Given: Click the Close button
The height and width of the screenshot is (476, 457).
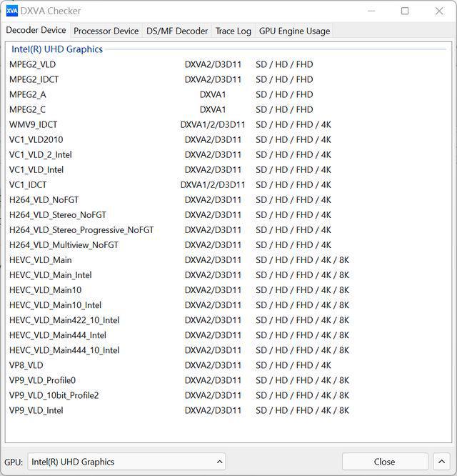Looking at the screenshot, I should coord(385,462).
